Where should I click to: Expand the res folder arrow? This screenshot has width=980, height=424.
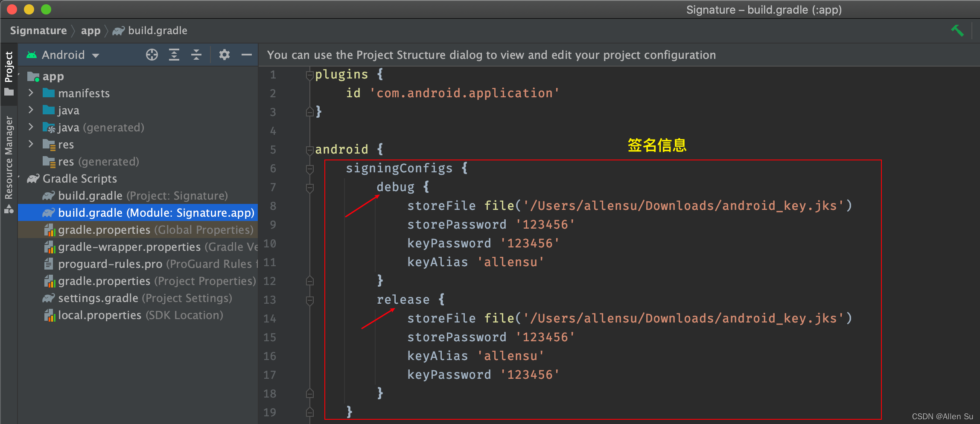[31, 144]
